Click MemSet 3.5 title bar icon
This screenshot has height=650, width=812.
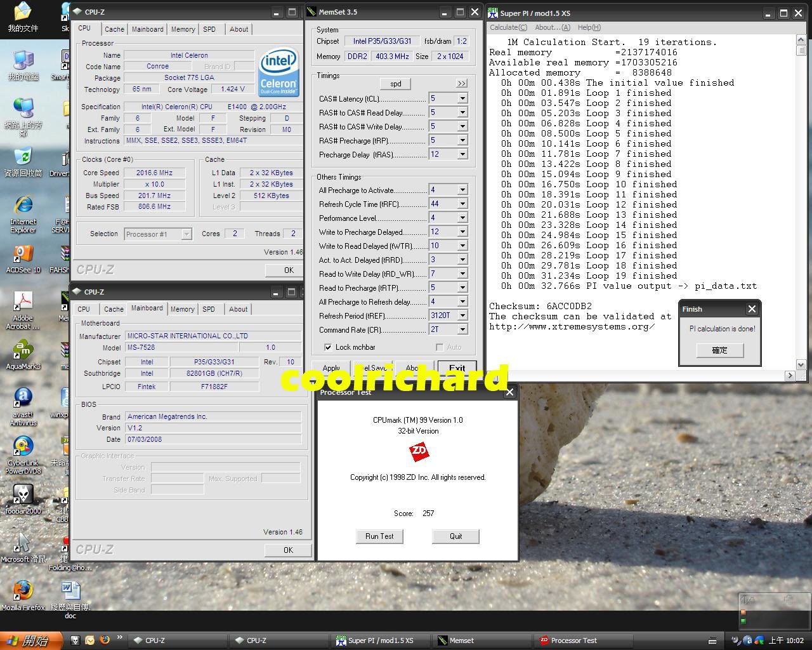click(x=311, y=11)
